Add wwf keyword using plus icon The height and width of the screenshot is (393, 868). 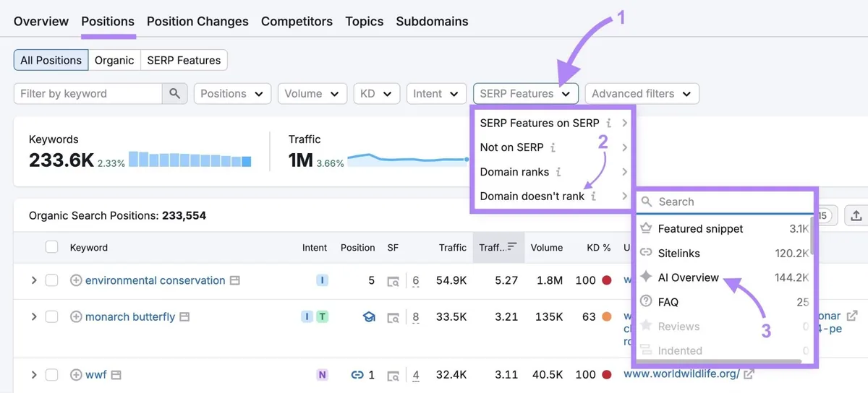[76, 374]
